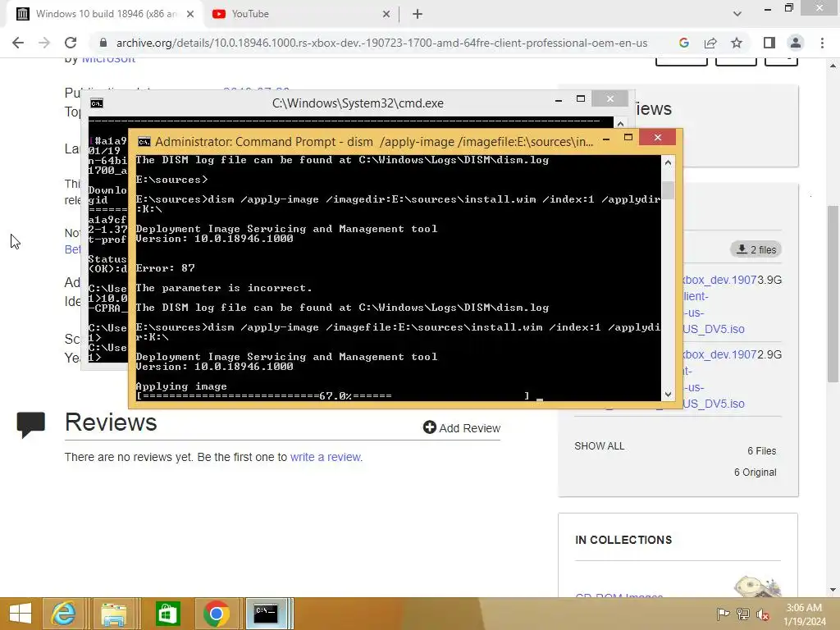Click the lock icon in the address bar

point(103,43)
